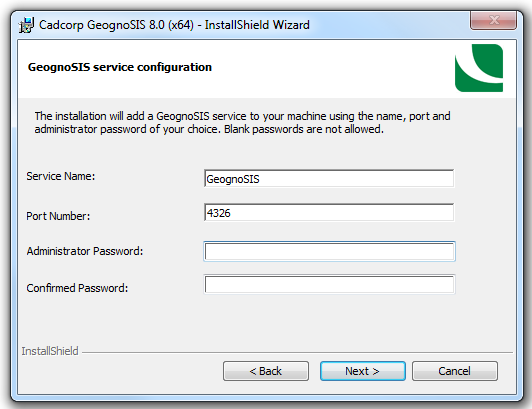Click the installer icon in the title bar

click(x=26, y=25)
